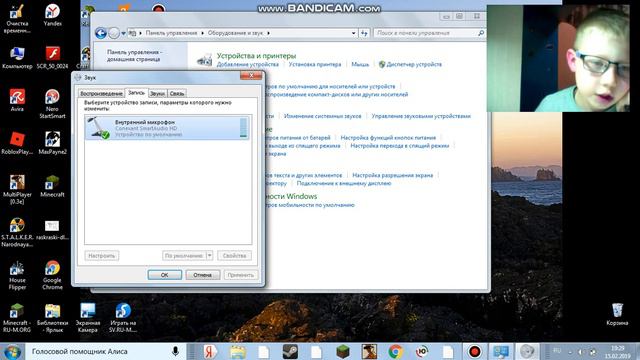
Task: Open Steam from the taskbar
Action: [290, 351]
